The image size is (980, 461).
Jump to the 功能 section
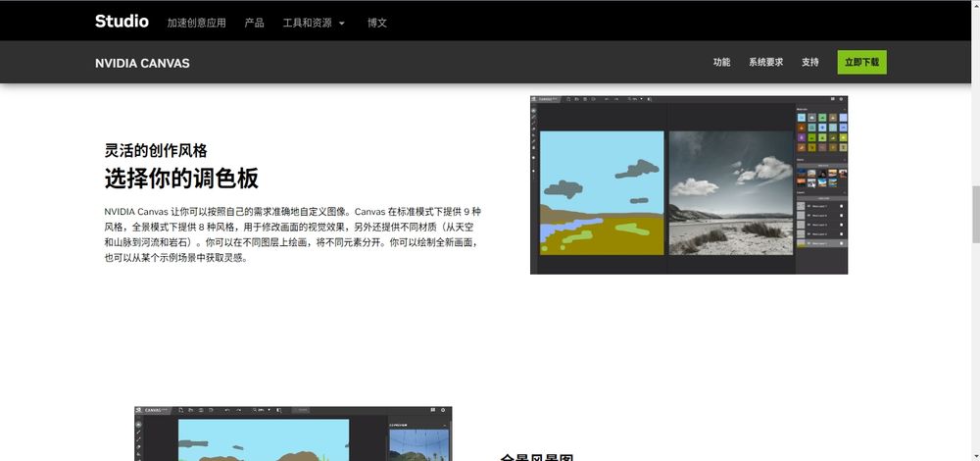(x=722, y=62)
